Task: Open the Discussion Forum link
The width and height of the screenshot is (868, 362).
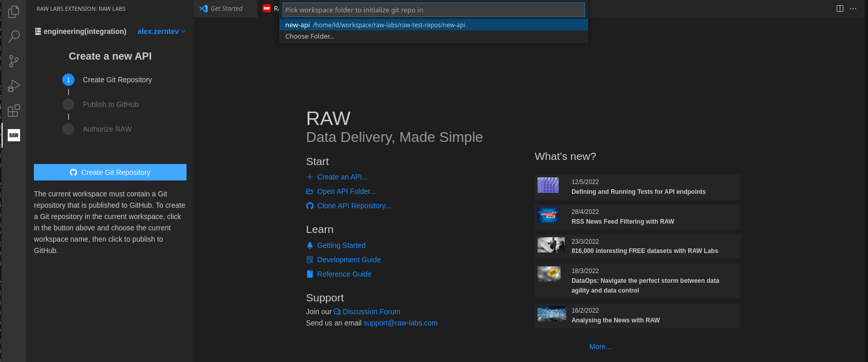Action: coord(372,312)
